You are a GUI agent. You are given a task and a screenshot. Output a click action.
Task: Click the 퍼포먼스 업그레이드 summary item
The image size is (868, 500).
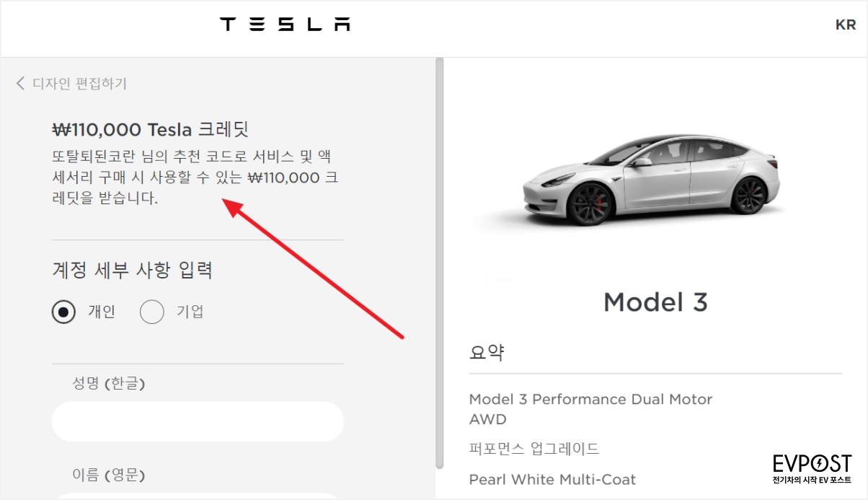[534, 449]
